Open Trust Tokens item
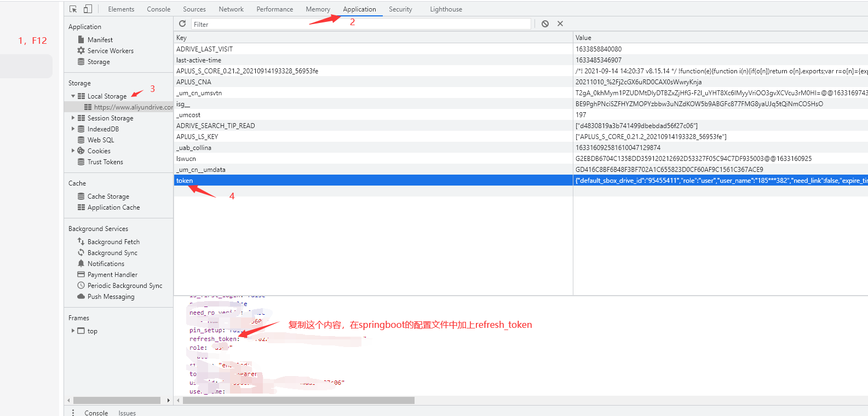The height and width of the screenshot is (416, 868). point(105,162)
